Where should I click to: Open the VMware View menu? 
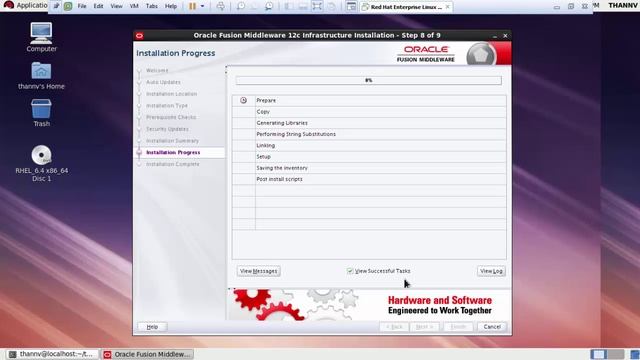pos(116,6)
